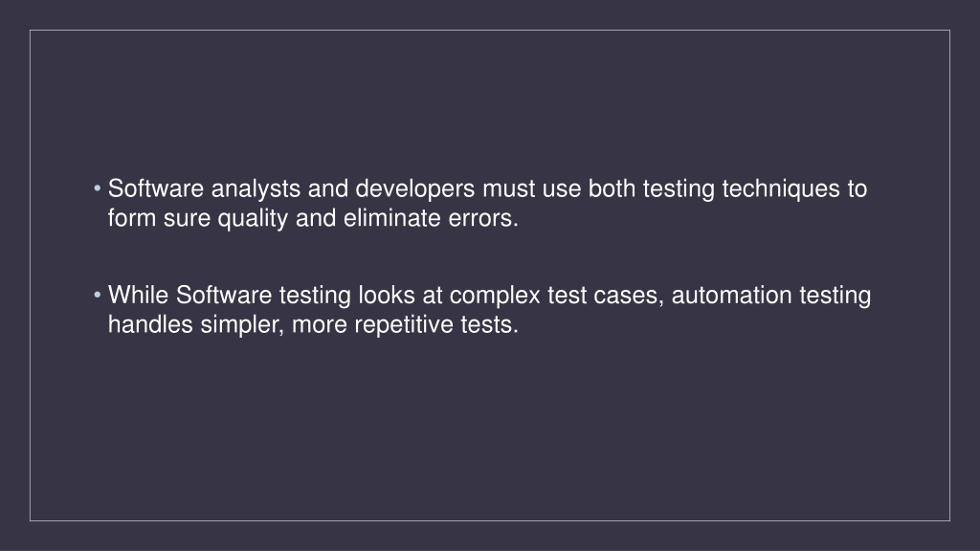Click the word "at" before complex

[x=433, y=296]
